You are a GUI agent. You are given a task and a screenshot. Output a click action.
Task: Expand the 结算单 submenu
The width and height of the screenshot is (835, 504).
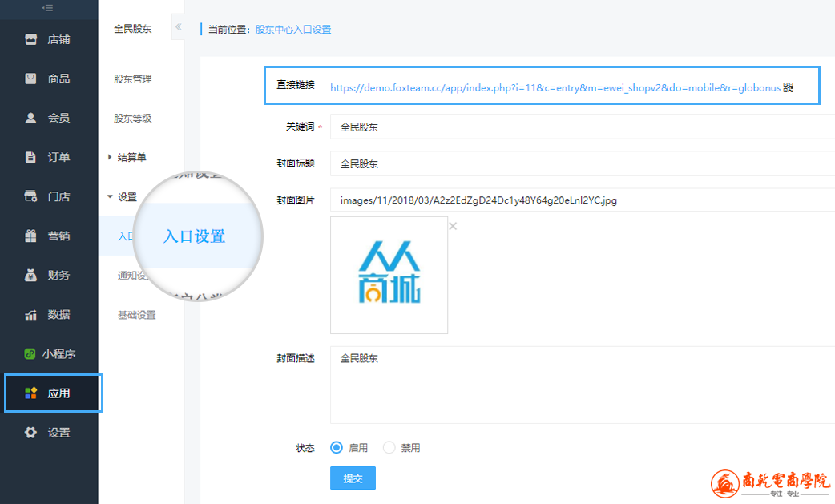click(x=131, y=158)
